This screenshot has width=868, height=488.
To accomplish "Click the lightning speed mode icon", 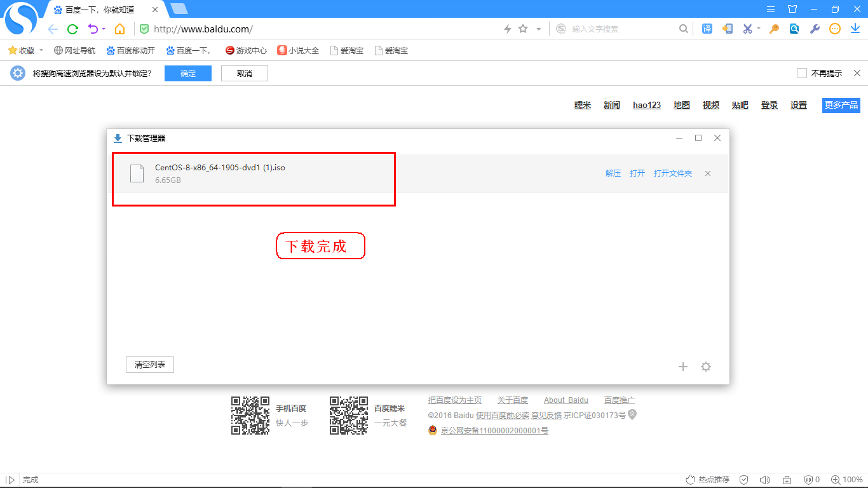I will tap(508, 29).
